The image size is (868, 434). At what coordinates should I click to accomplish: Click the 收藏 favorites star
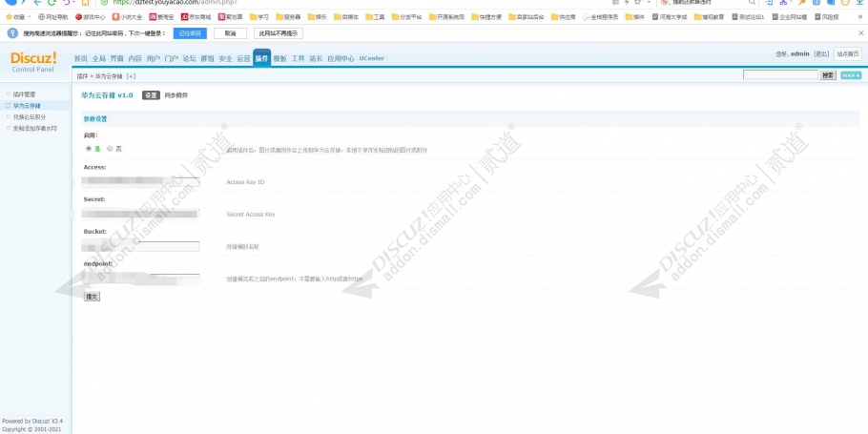[x=9, y=17]
